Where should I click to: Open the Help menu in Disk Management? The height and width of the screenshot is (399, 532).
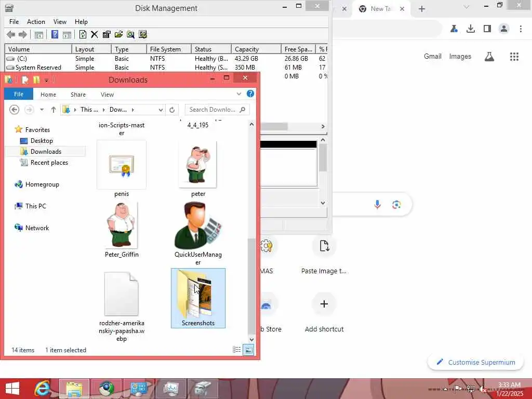(81, 22)
